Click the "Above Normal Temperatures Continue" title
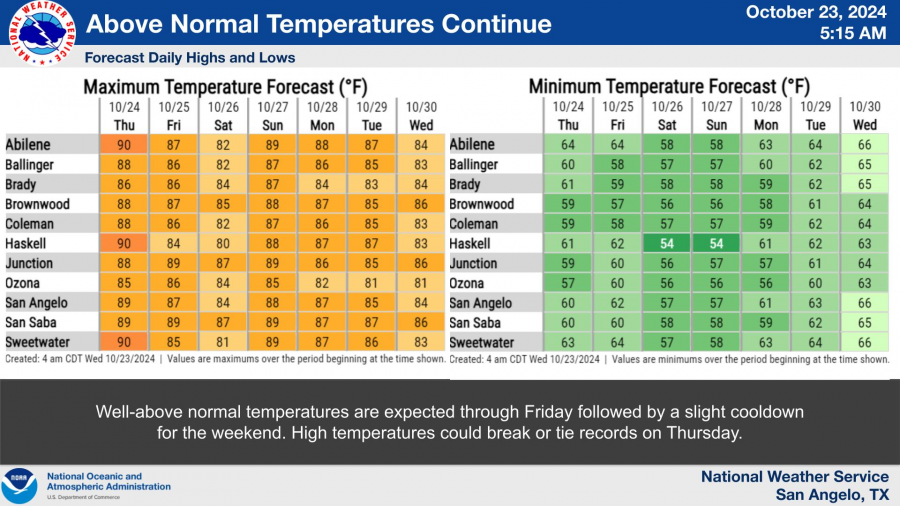 tap(318, 24)
